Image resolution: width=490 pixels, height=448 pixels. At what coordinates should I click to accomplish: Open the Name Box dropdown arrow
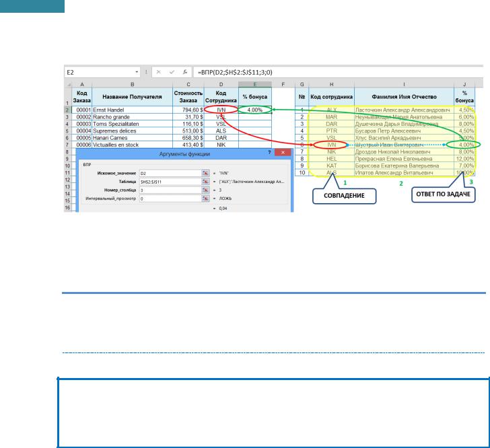(x=137, y=72)
